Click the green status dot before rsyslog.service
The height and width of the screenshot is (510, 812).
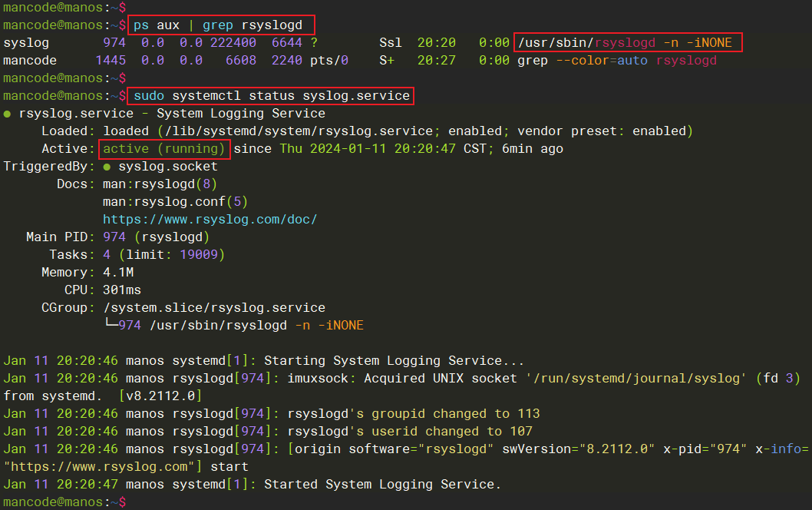point(8,114)
